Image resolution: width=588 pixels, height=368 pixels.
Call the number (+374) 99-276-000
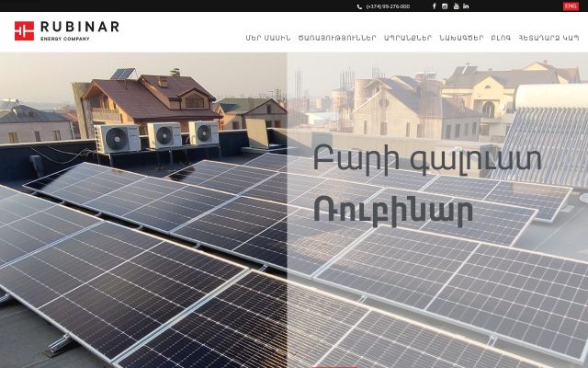388,6
